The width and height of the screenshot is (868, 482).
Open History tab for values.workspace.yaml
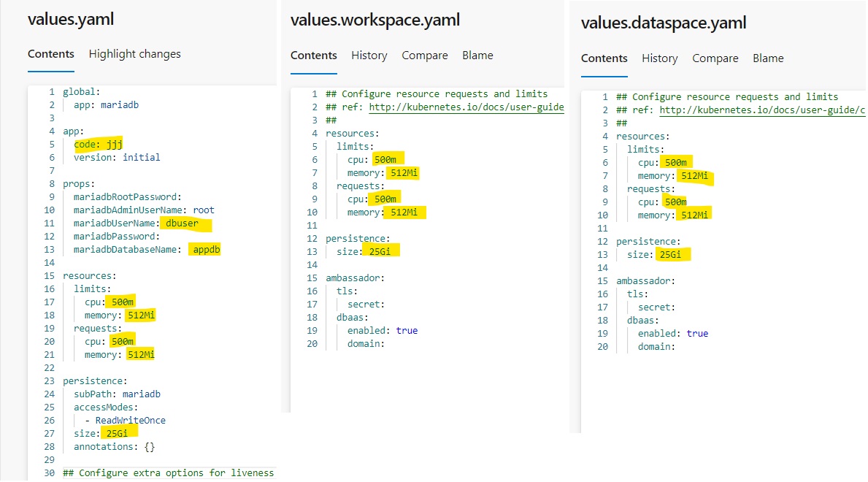[x=369, y=56]
